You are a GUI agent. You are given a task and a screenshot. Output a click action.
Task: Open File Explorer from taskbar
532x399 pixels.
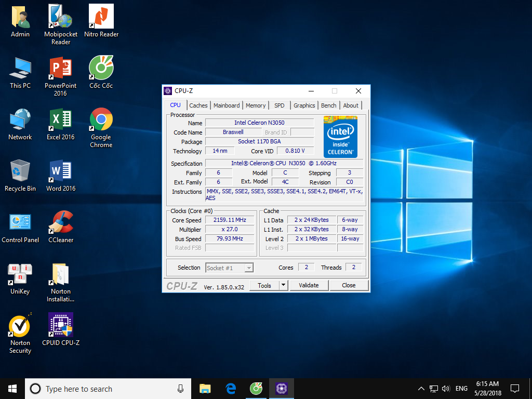[205, 389]
